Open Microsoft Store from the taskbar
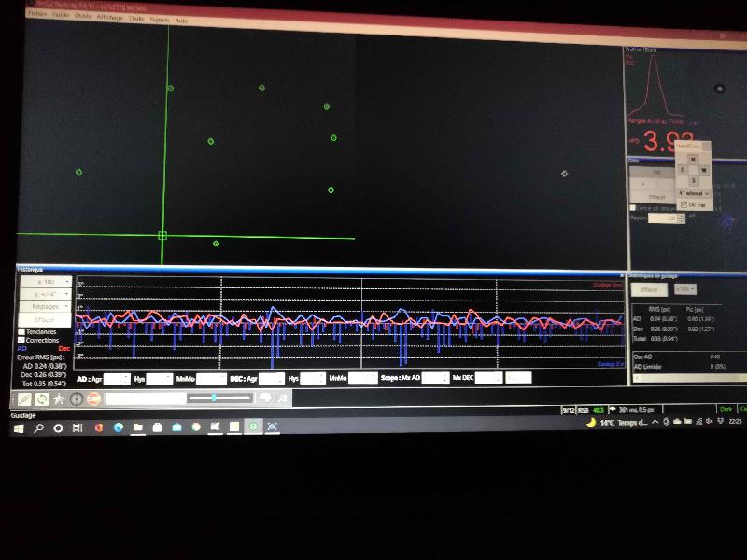This screenshot has width=747, height=560. [x=157, y=427]
